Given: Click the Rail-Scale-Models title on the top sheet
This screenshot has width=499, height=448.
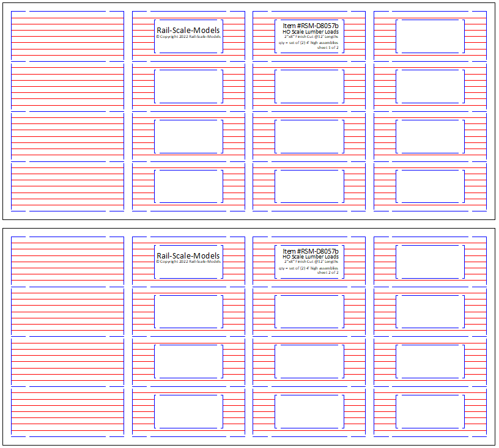Looking at the screenshot, I should (x=188, y=30).
